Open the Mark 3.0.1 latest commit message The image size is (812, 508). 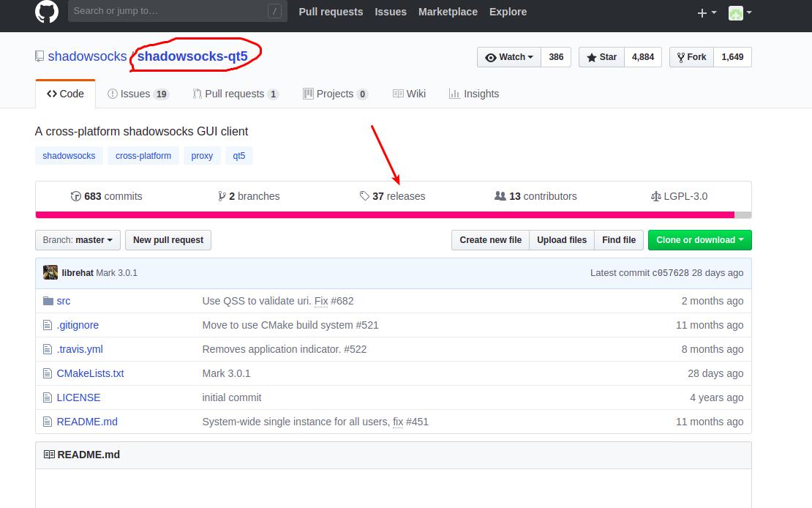point(116,272)
